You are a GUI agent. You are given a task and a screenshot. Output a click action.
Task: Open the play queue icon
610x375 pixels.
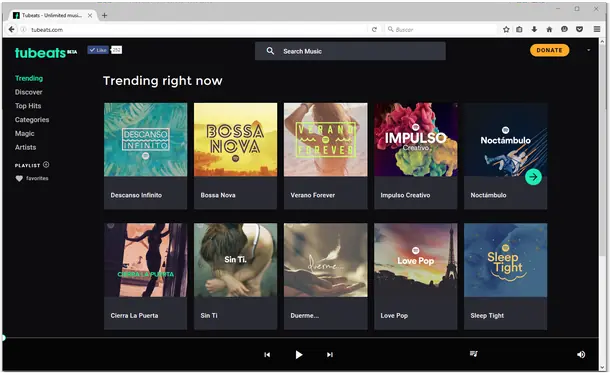click(473, 354)
